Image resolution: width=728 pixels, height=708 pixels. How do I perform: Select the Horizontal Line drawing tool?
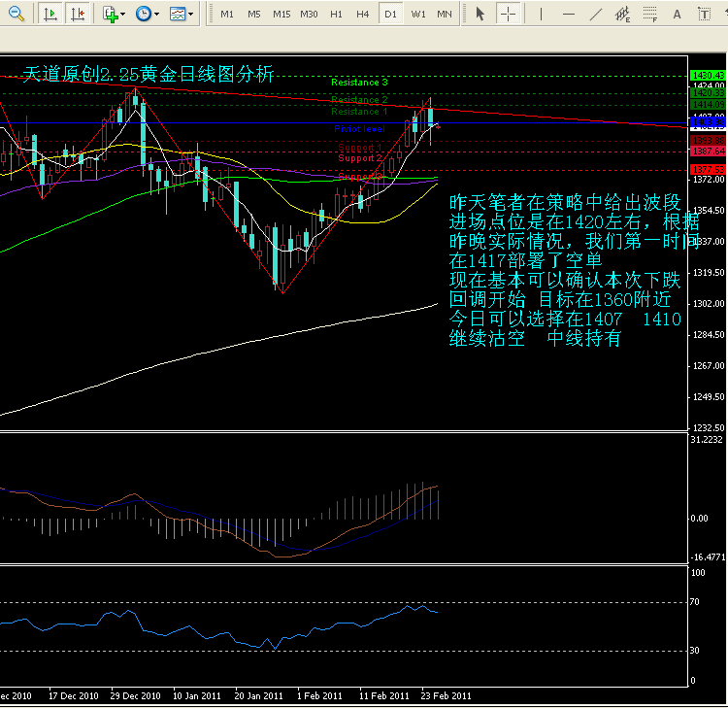pyautogui.click(x=568, y=15)
